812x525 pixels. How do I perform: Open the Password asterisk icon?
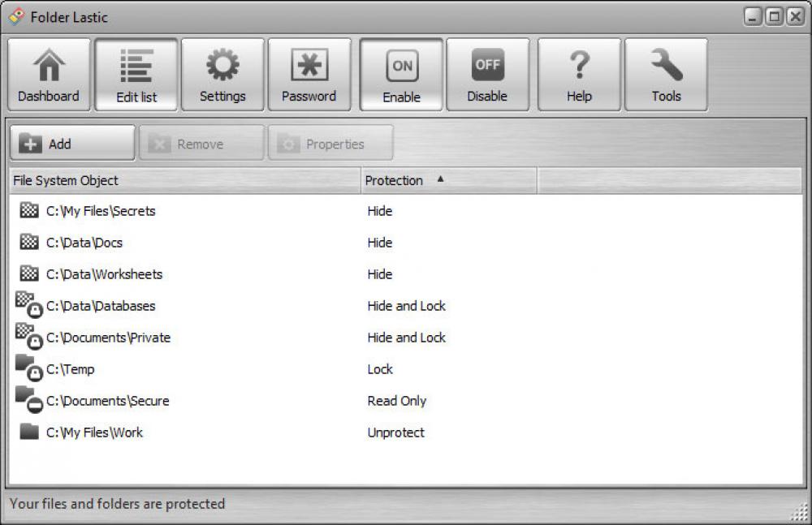click(x=309, y=65)
